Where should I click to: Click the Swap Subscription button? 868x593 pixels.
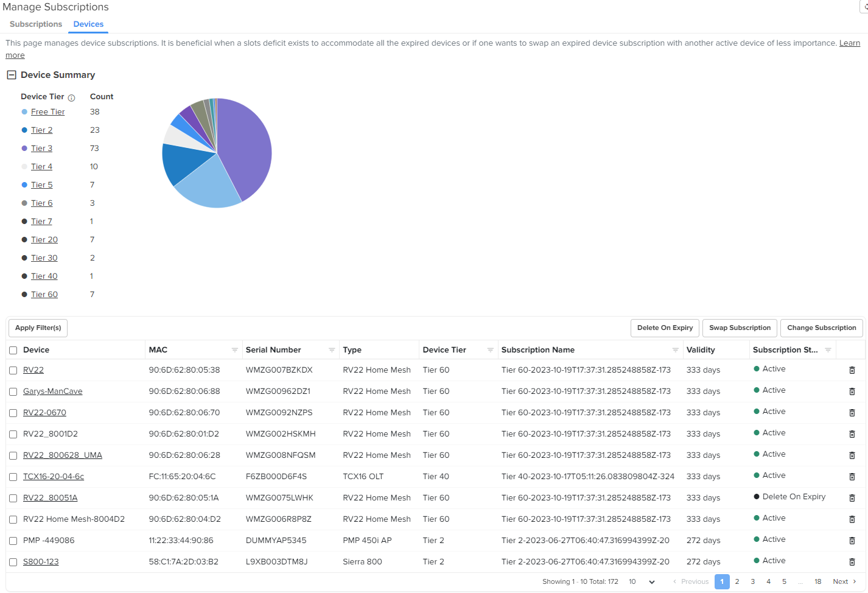pyautogui.click(x=740, y=328)
